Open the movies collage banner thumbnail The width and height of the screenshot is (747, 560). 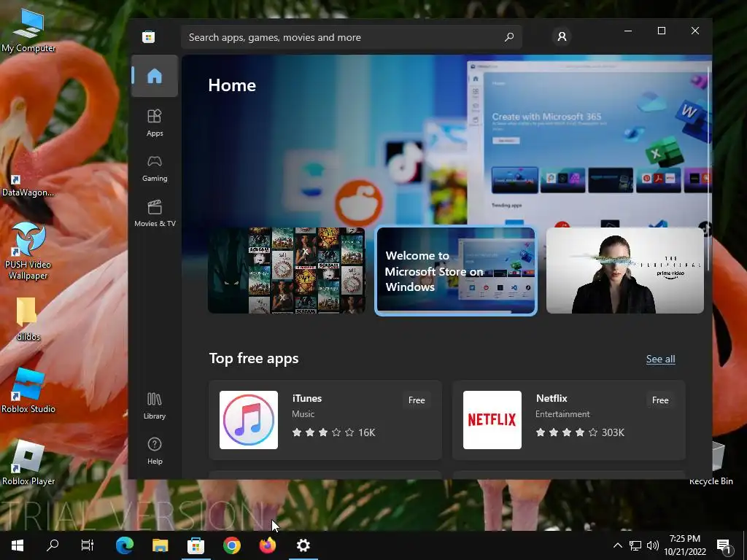287,271
